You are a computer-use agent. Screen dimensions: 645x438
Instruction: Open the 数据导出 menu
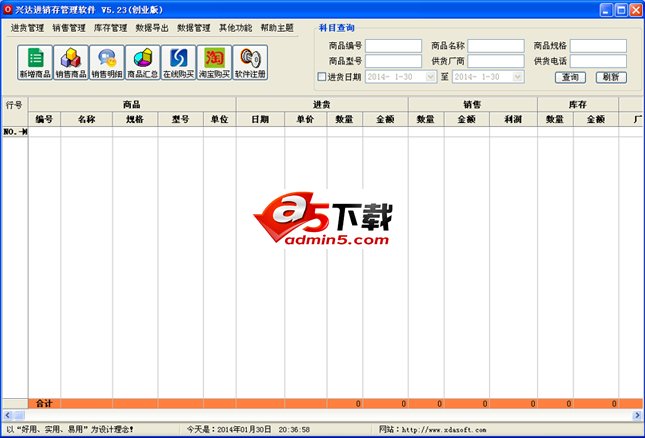click(152, 28)
